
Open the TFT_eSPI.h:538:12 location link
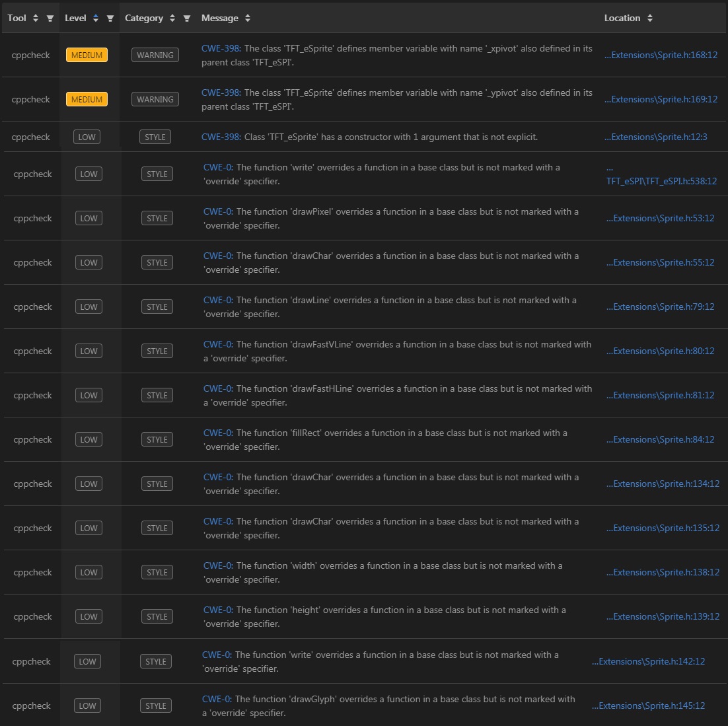(662, 181)
